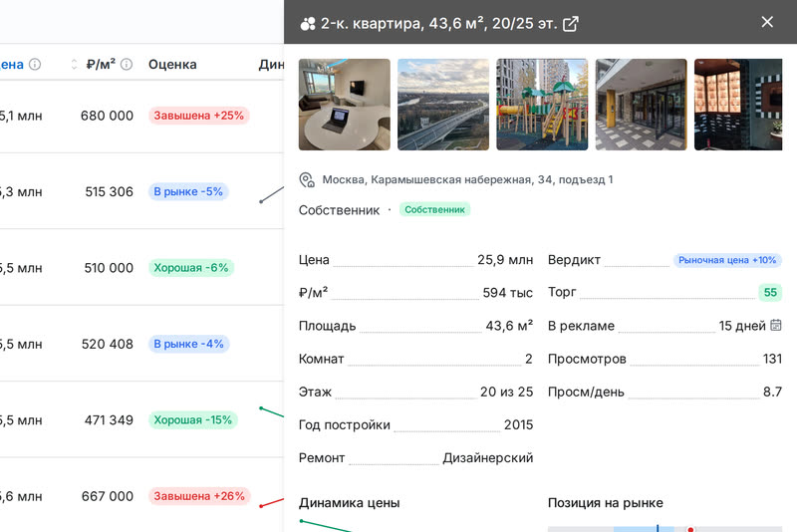Click the 680 000 price per meter cell
Viewport: 797px width, 532px height.
107,116
